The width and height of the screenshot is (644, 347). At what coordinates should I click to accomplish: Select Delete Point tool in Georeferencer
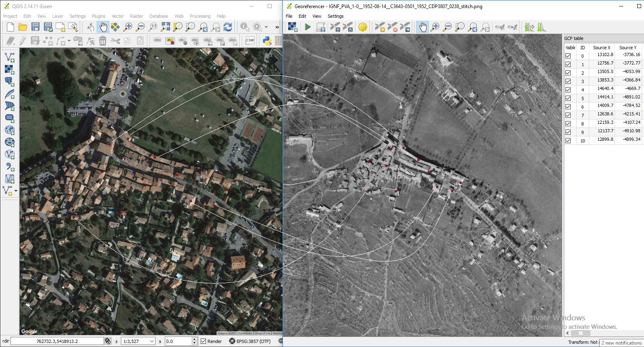click(392, 27)
